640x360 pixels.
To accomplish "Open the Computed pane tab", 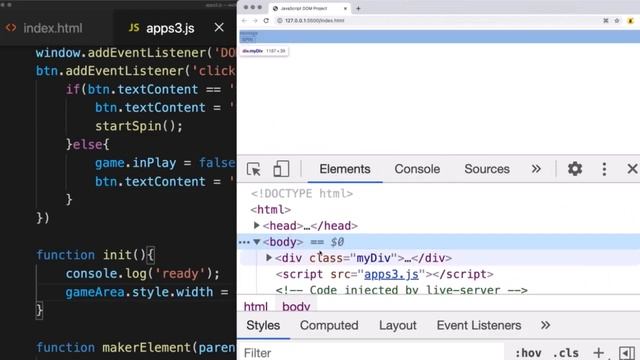I will [329, 325].
